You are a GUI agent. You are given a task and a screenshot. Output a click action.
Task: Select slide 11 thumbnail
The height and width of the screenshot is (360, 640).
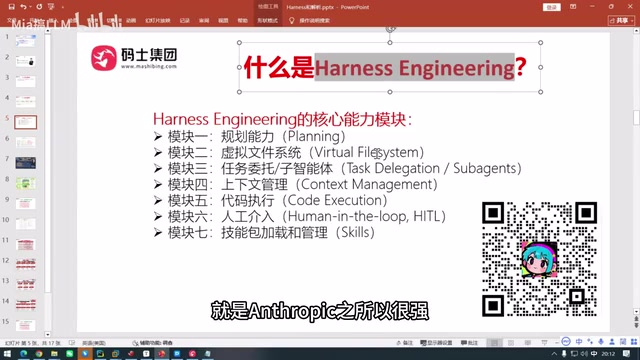tap(25, 244)
